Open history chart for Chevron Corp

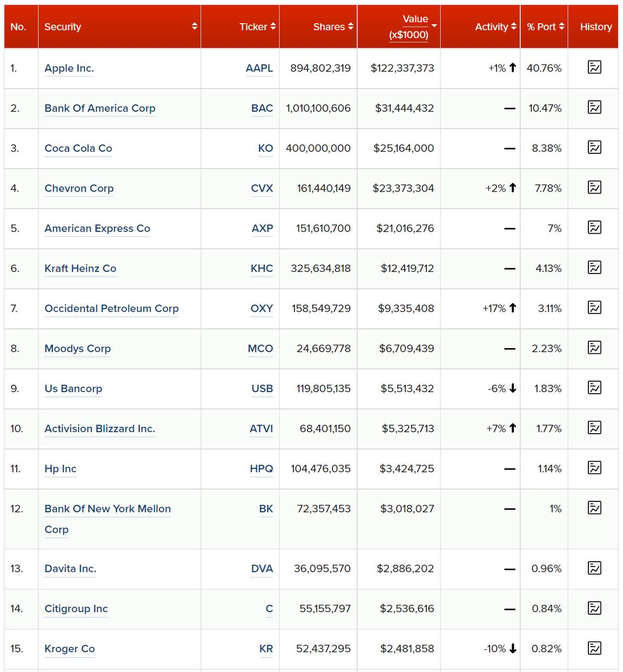pos(594,187)
